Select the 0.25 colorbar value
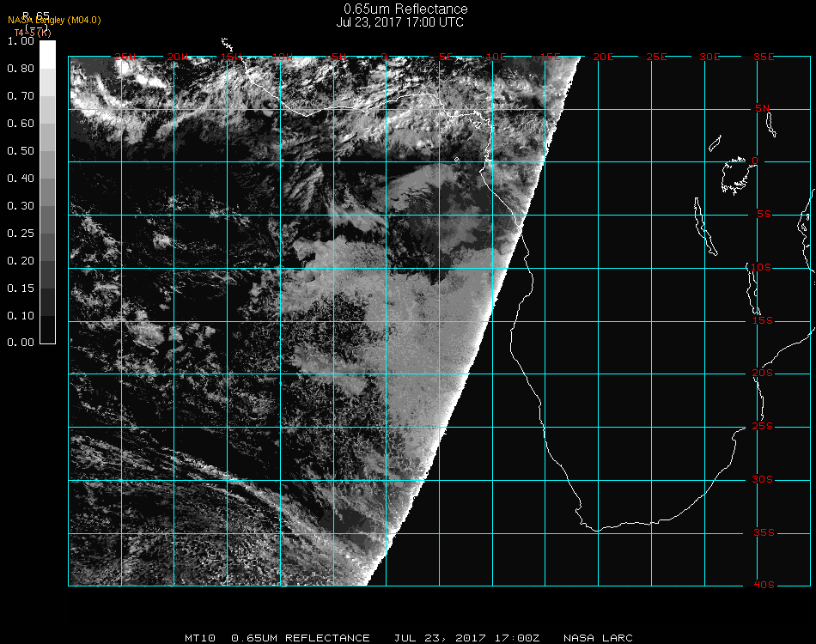 tap(21, 234)
